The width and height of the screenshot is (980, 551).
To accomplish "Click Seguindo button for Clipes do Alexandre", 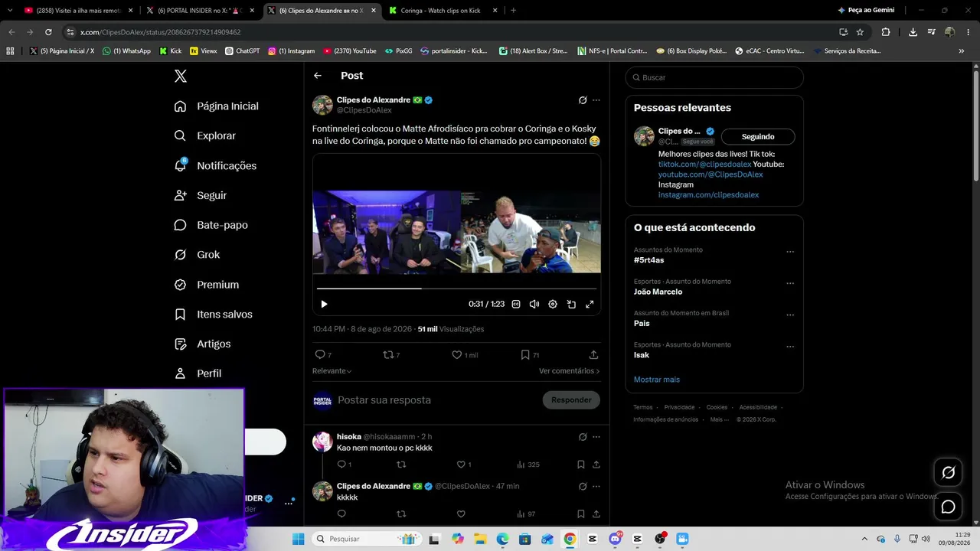I will [x=758, y=137].
